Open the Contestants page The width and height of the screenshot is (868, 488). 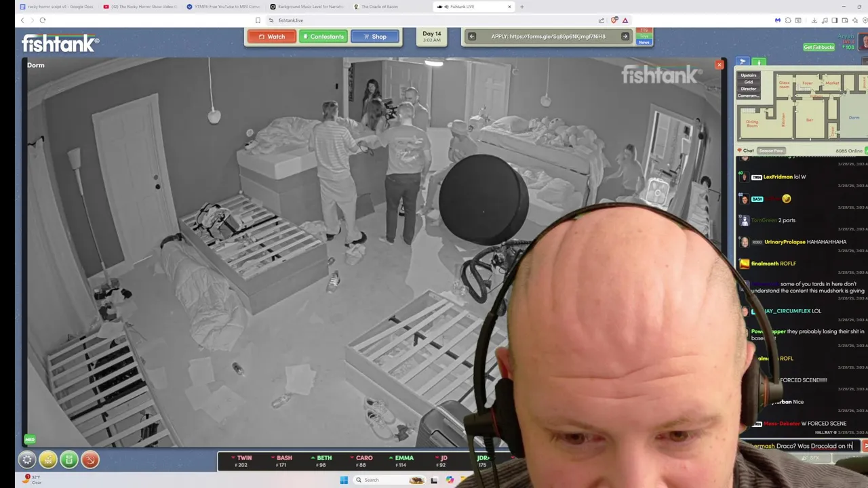pos(323,37)
